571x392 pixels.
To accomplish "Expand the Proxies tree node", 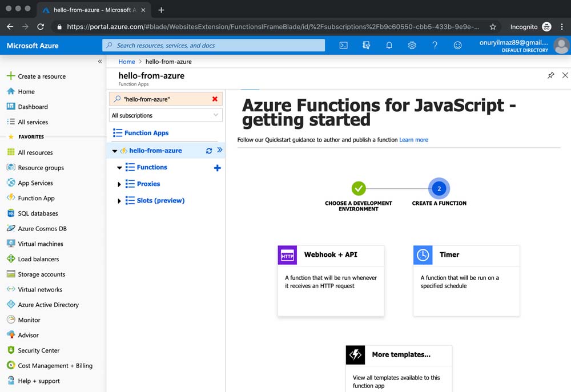I will pyautogui.click(x=119, y=184).
